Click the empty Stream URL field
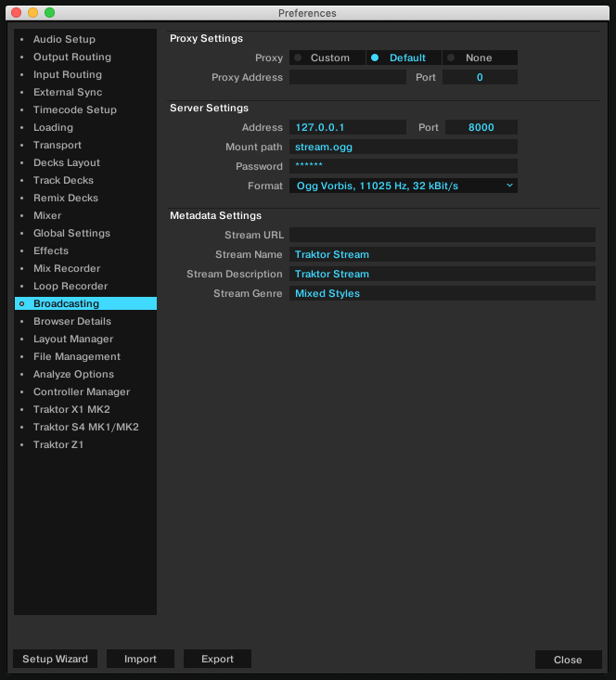Viewport: 616px width, 680px height. click(443, 235)
